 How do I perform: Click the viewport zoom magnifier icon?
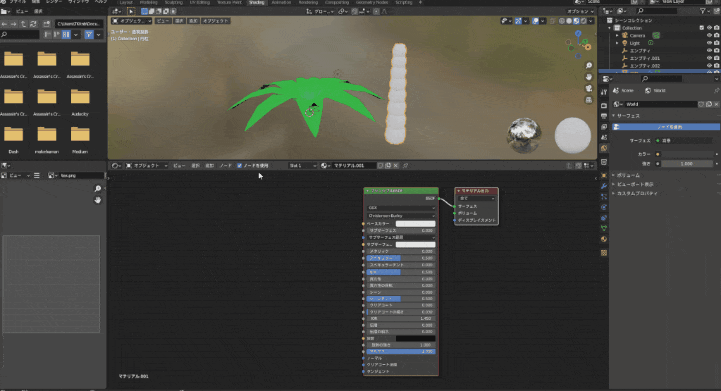[x=589, y=66]
